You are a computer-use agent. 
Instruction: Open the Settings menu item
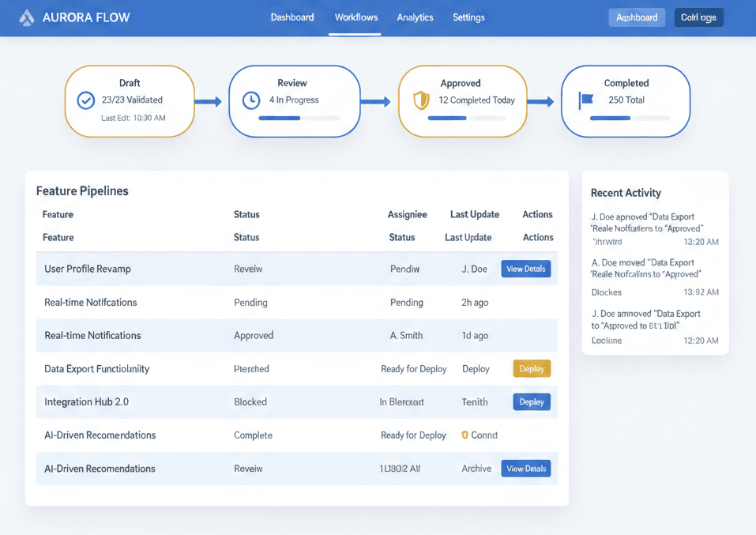468,17
